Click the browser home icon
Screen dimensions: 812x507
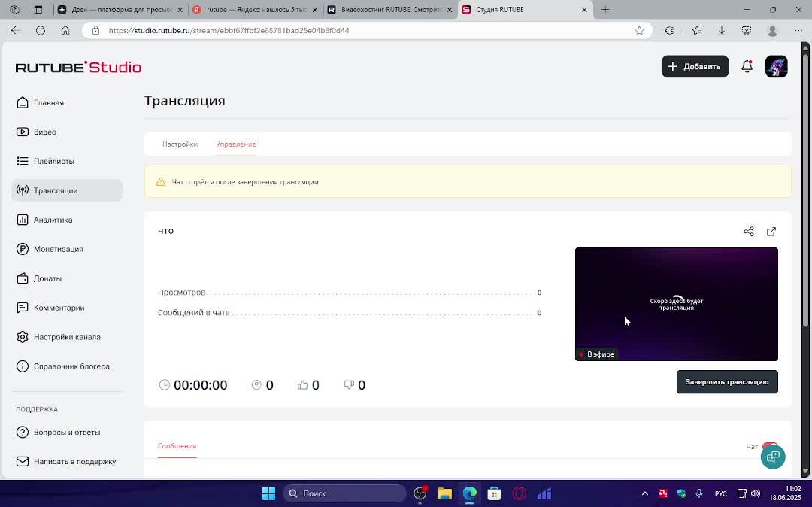[65, 31]
